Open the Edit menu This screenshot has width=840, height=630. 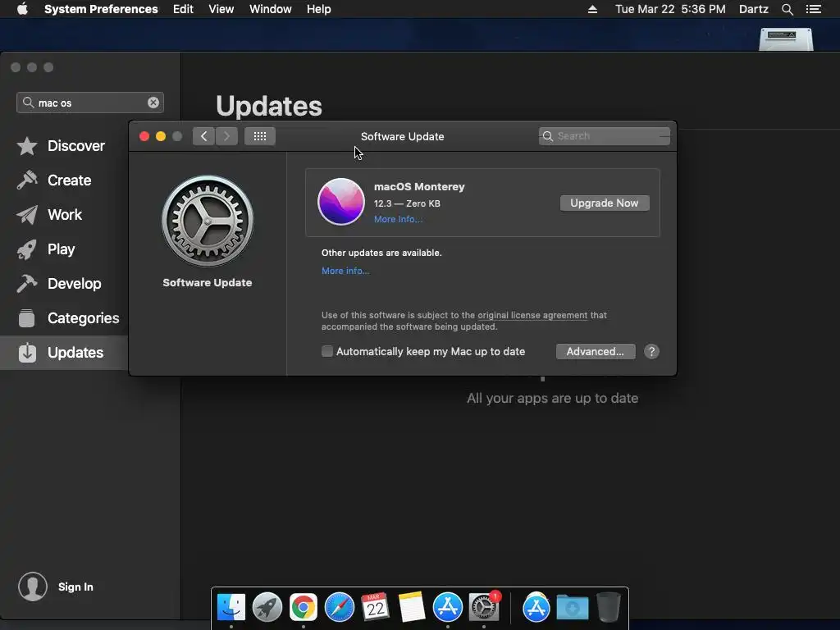click(183, 9)
